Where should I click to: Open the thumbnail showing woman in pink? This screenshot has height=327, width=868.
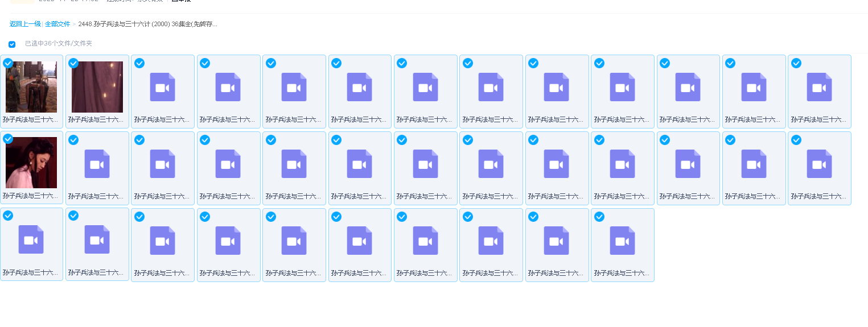[x=31, y=163]
